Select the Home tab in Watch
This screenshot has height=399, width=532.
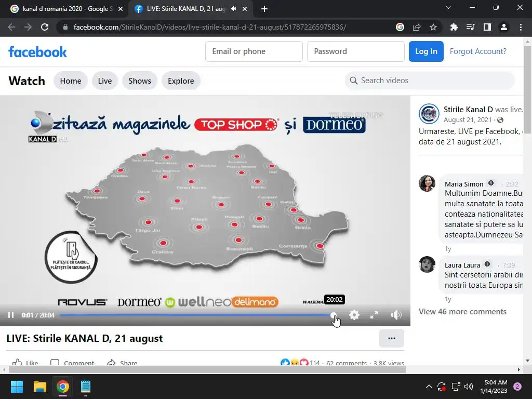(71, 81)
